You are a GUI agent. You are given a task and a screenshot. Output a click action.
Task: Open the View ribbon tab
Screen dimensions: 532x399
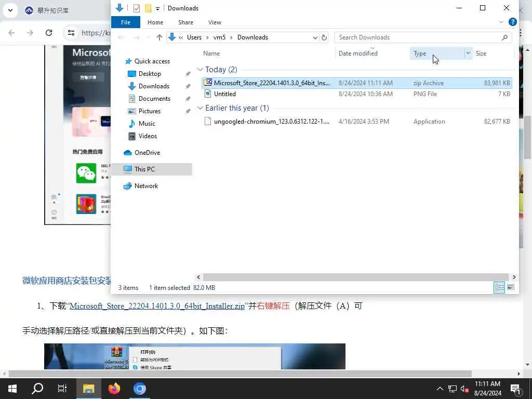pos(215,22)
